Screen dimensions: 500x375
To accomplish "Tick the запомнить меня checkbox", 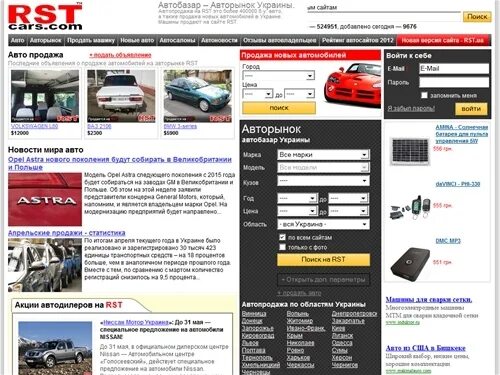I will [x=424, y=95].
